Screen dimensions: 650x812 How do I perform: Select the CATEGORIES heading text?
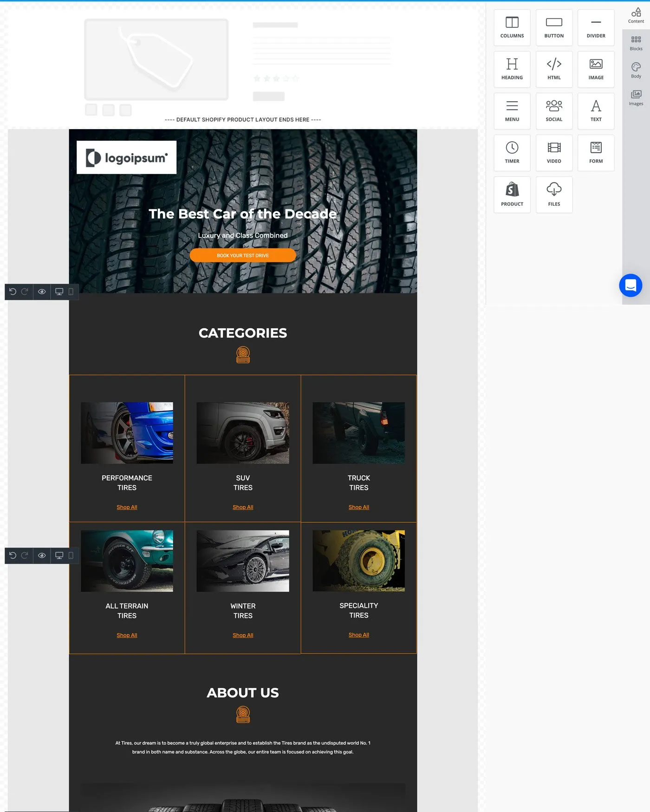(x=243, y=333)
